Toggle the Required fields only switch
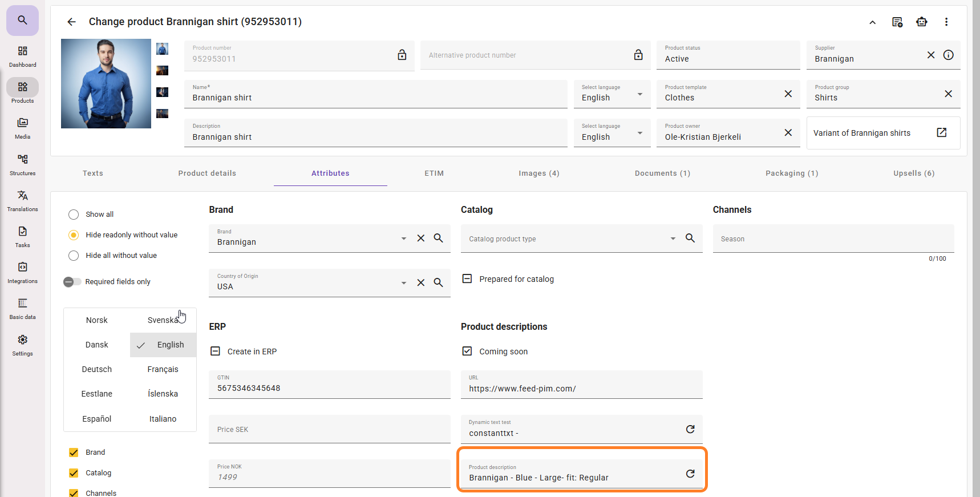Image resolution: width=980 pixels, height=497 pixels. point(72,282)
